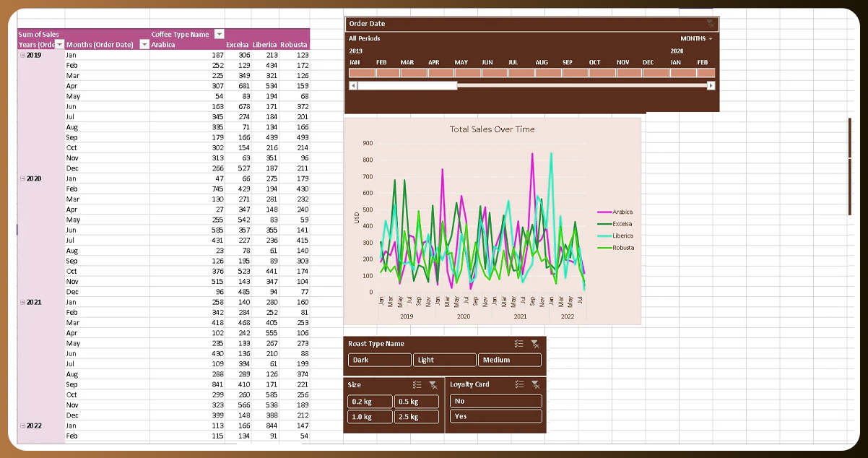This screenshot has width=868, height=458.
Task: Select the 2.5 kg size option
Action: pos(417,417)
